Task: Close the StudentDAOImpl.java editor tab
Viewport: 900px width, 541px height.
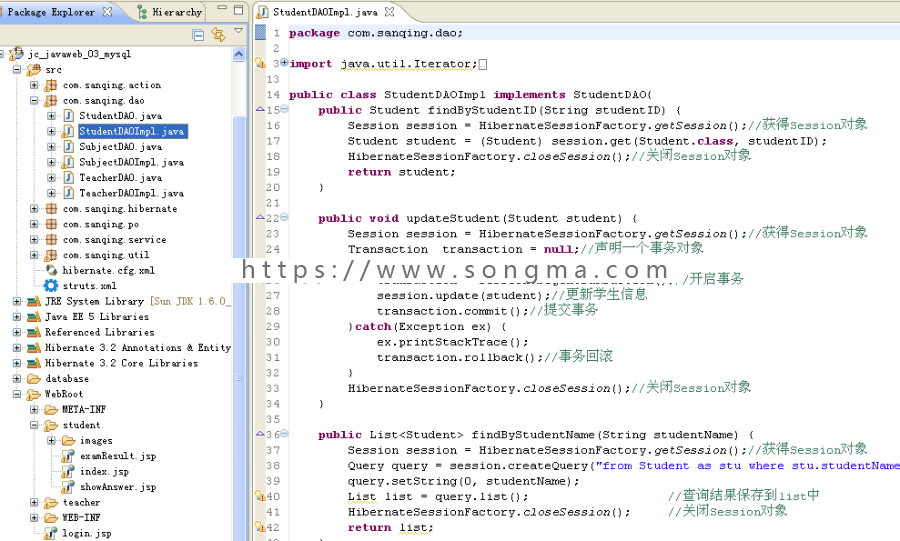Action: pyautogui.click(x=390, y=11)
